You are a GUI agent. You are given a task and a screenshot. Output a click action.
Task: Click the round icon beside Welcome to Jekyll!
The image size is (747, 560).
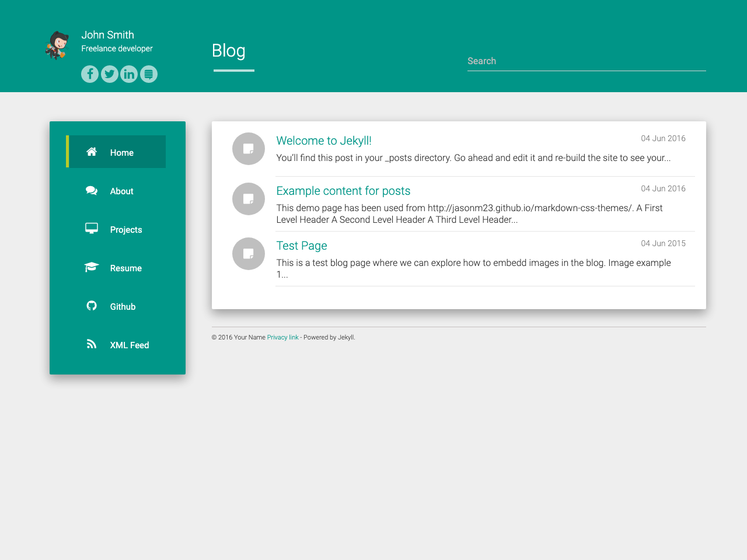(x=249, y=149)
